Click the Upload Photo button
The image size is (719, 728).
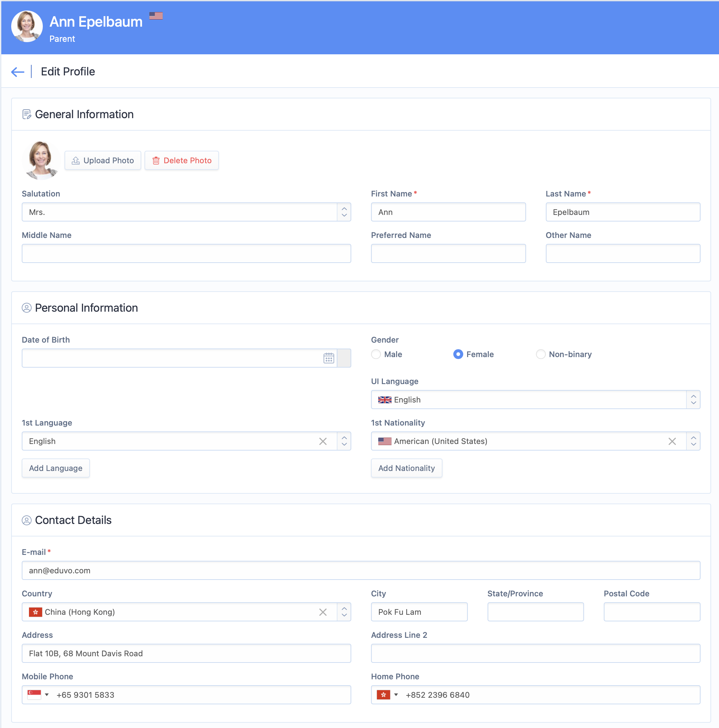(102, 161)
